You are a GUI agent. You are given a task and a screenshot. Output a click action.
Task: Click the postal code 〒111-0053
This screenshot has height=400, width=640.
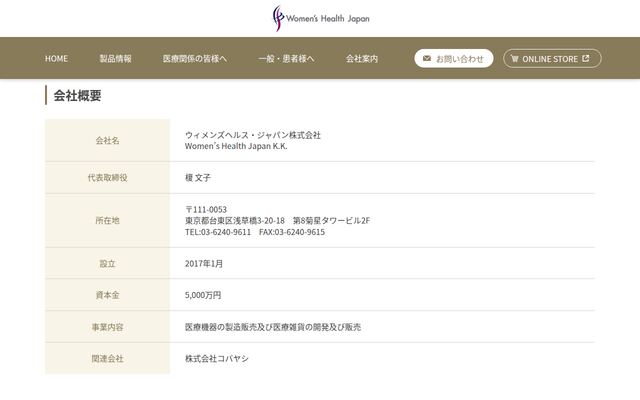tap(206, 209)
